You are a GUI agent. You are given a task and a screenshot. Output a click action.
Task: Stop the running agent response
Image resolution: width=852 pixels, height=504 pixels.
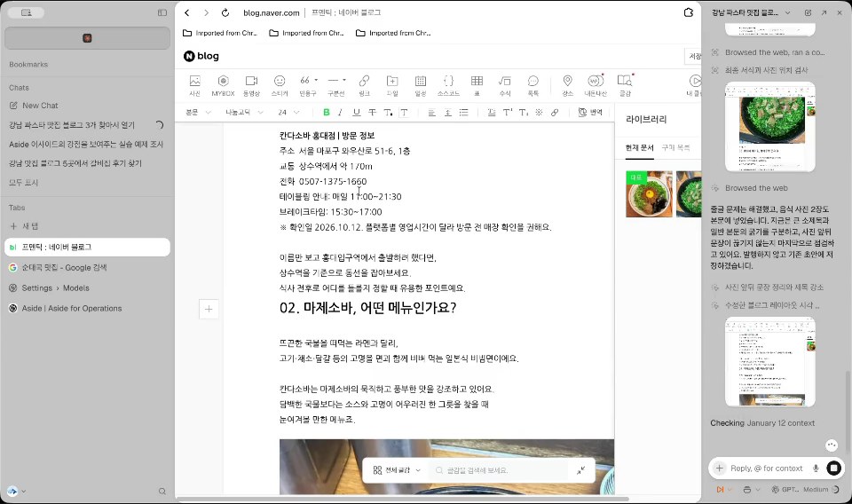pos(833,469)
